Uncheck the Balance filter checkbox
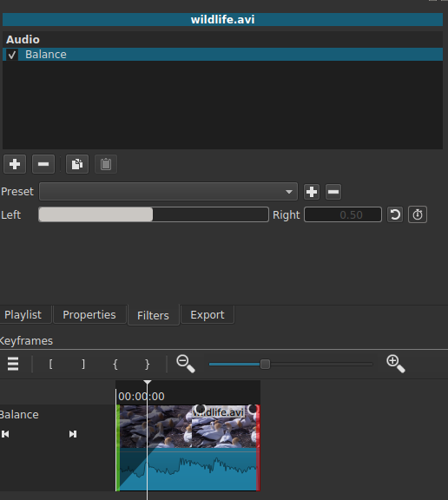The image size is (448, 500). (12, 55)
